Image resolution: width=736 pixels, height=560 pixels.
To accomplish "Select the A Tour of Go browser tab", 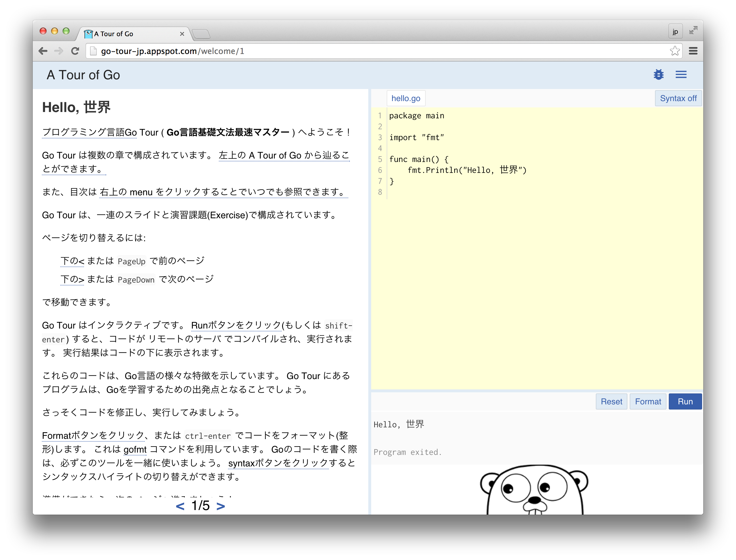I will 133,34.
